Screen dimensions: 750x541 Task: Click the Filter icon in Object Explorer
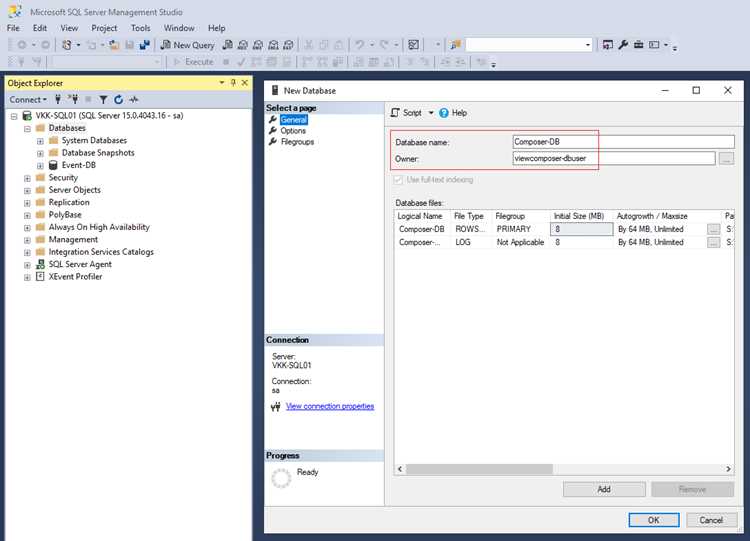pos(103,99)
